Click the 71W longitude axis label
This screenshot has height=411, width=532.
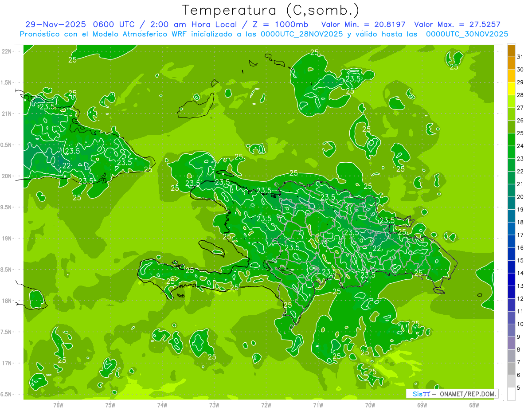coord(318,405)
